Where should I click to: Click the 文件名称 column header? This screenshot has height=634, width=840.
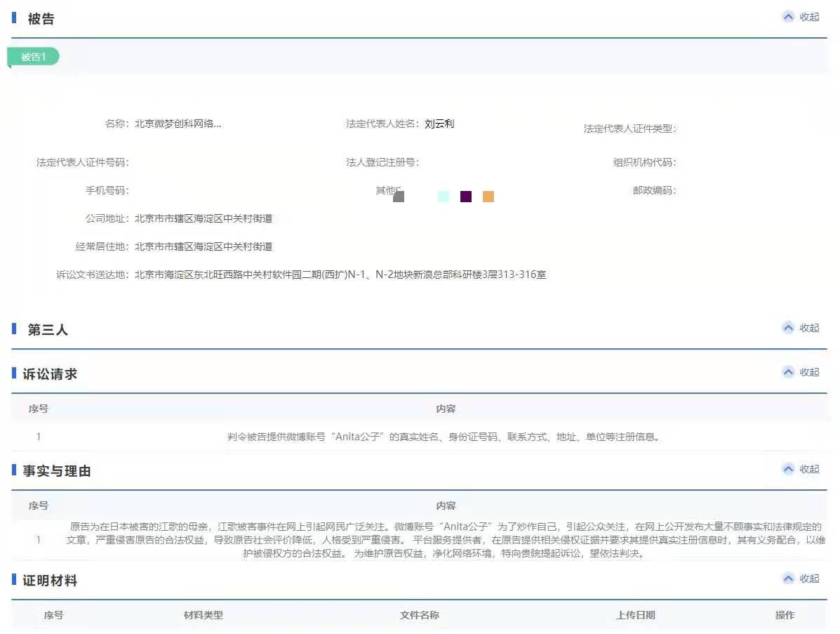420,615
